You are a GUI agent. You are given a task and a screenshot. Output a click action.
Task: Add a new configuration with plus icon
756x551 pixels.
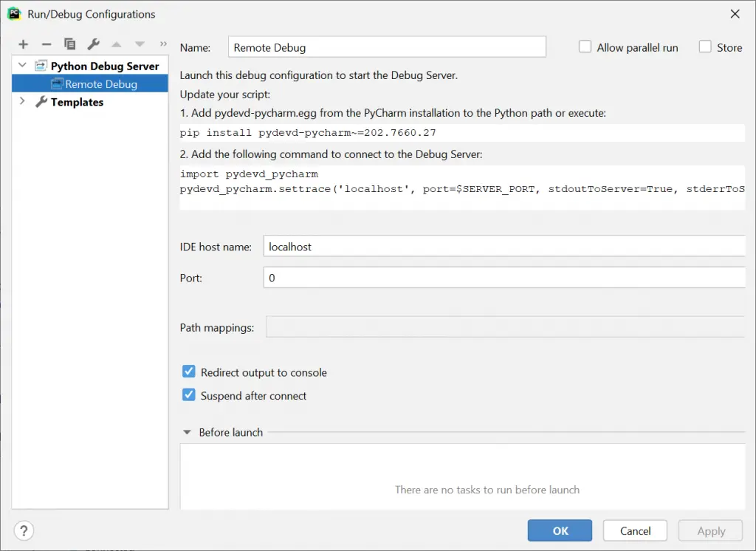(23, 44)
